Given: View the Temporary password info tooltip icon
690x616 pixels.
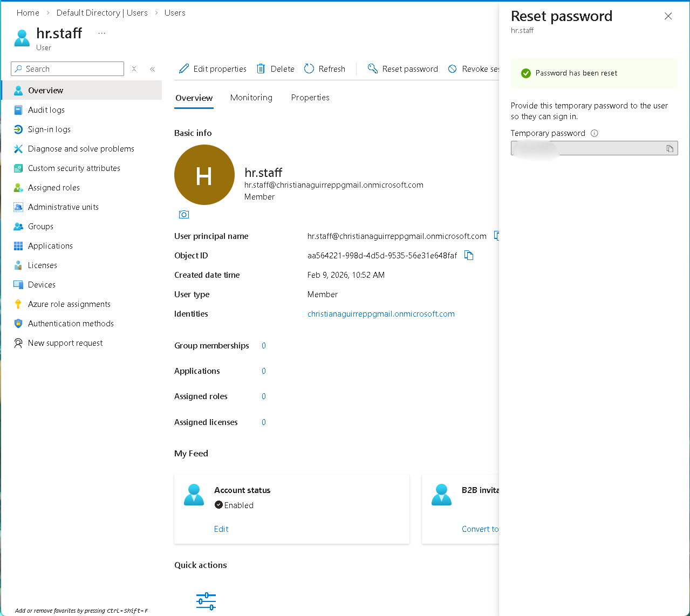Looking at the screenshot, I should click(x=594, y=133).
